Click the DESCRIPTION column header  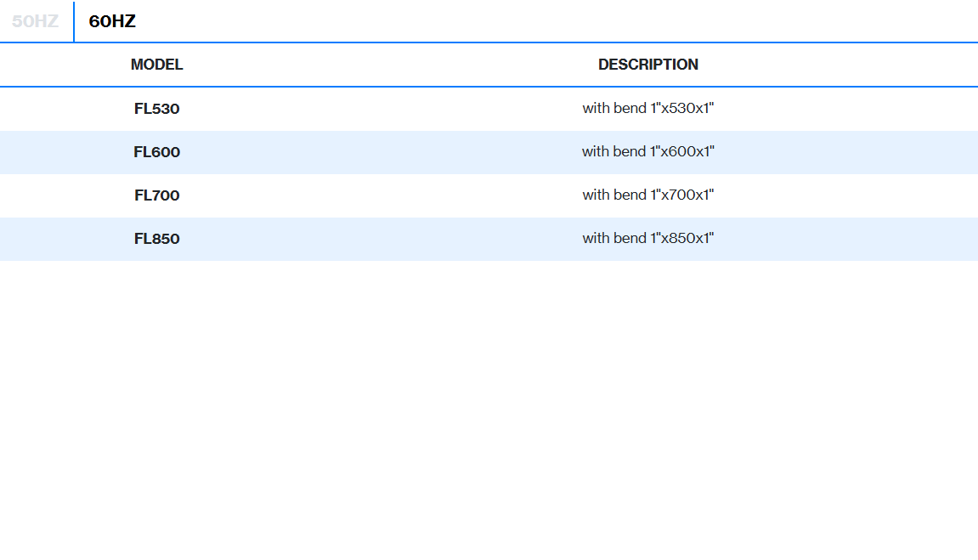coord(648,65)
